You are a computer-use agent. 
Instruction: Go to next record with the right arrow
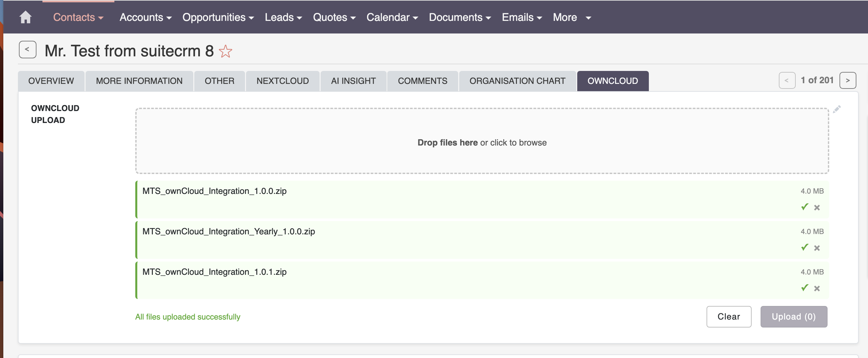pos(848,80)
